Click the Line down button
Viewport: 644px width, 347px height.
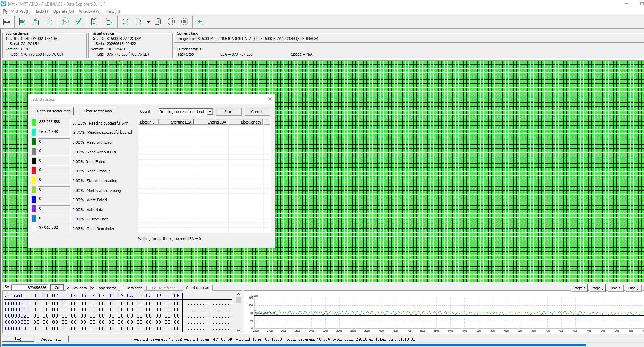pos(634,288)
